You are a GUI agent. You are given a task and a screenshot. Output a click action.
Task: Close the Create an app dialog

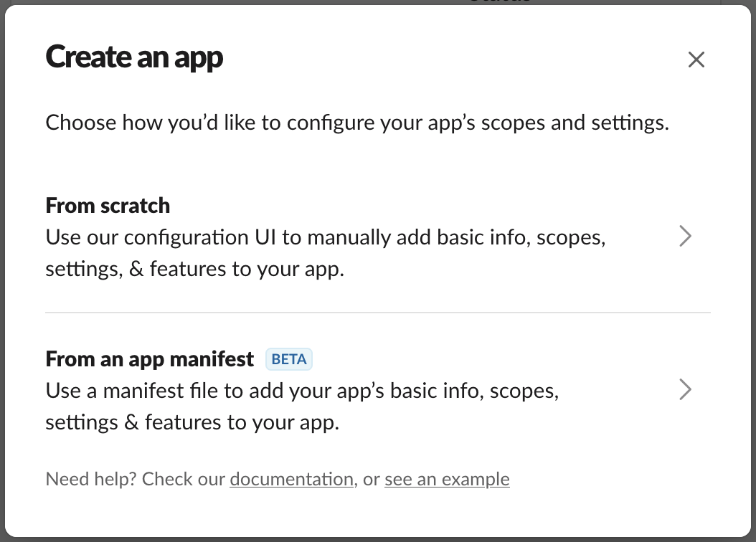click(x=696, y=60)
